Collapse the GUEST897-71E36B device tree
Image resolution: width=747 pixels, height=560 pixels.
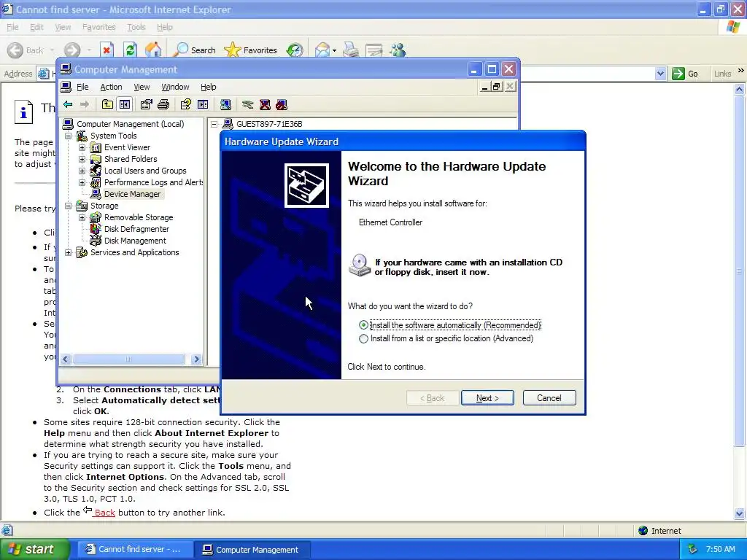pos(214,124)
